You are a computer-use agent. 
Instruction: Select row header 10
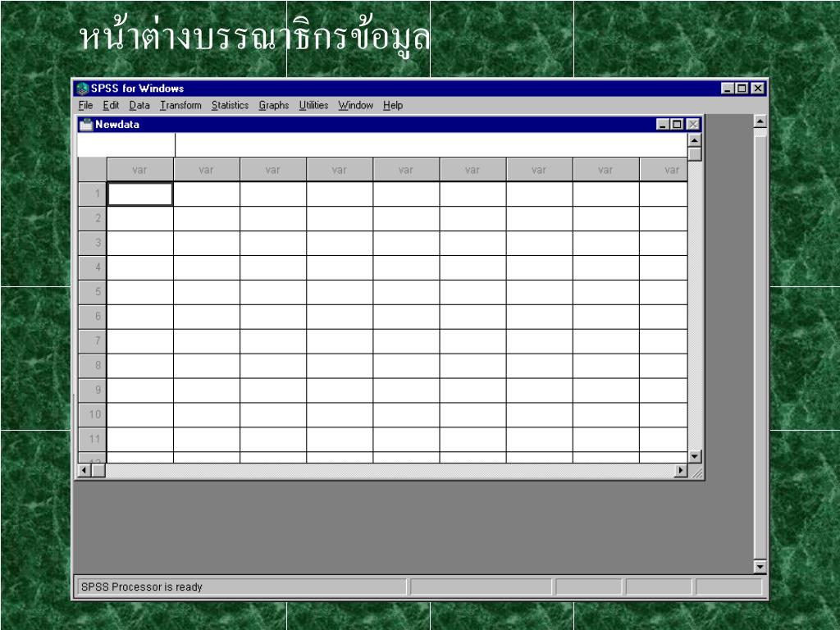92,415
